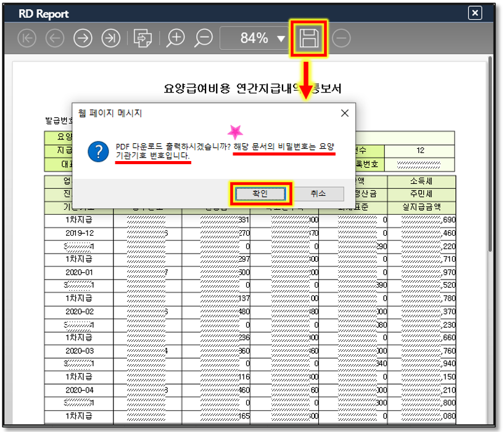Zoom out with the minus magnifier
Screen dimensions: 504x432
point(204,38)
